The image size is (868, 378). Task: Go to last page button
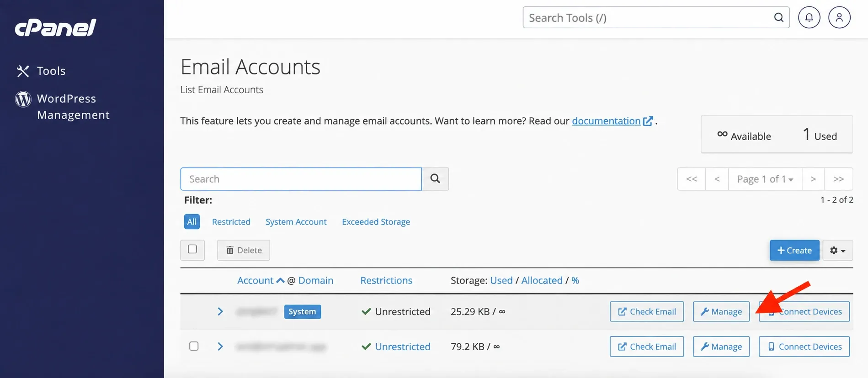click(839, 179)
